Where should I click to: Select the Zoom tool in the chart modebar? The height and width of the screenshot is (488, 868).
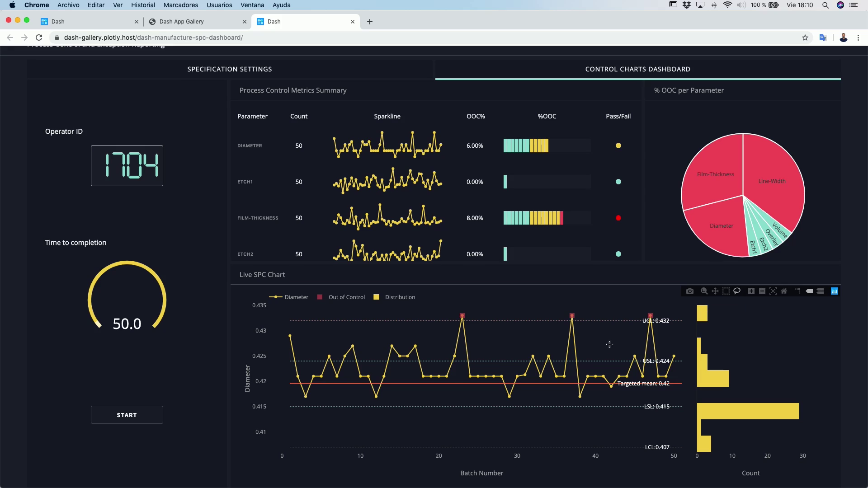[704, 291]
